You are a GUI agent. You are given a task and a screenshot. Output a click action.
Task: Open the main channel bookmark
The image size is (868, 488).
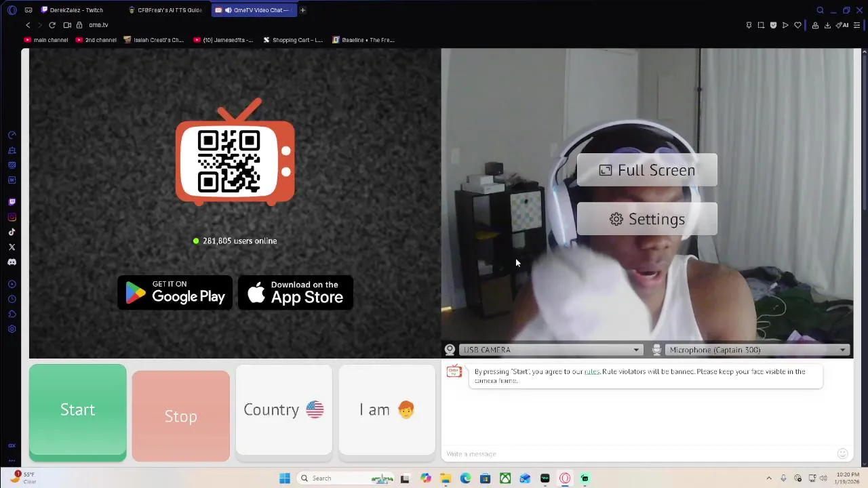click(46, 40)
